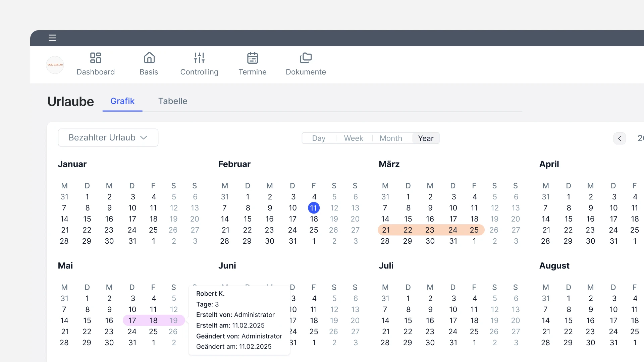
Task: Switch calendar view to Month
Action: point(391,138)
